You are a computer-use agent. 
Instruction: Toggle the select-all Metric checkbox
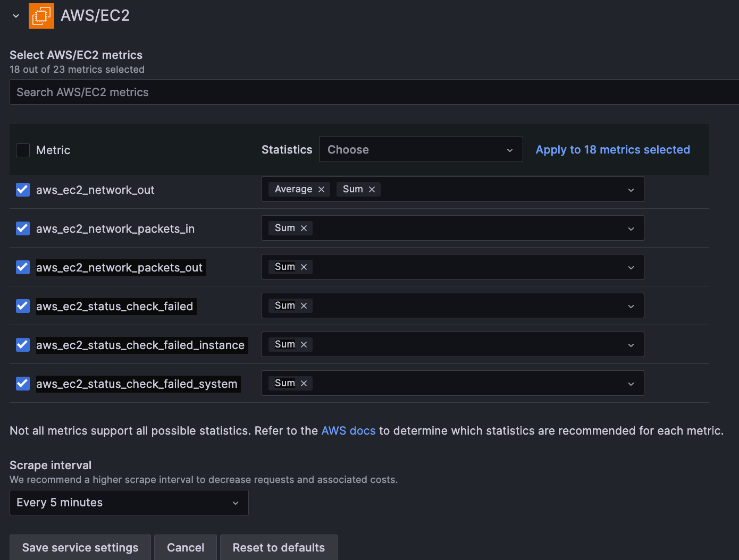coord(22,150)
